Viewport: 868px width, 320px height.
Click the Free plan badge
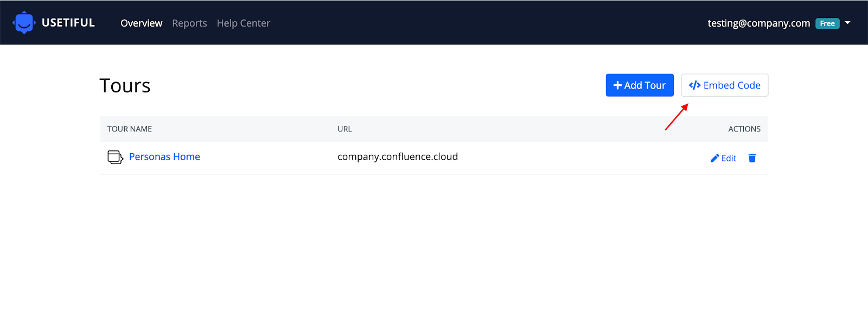[x=827, y=23]
